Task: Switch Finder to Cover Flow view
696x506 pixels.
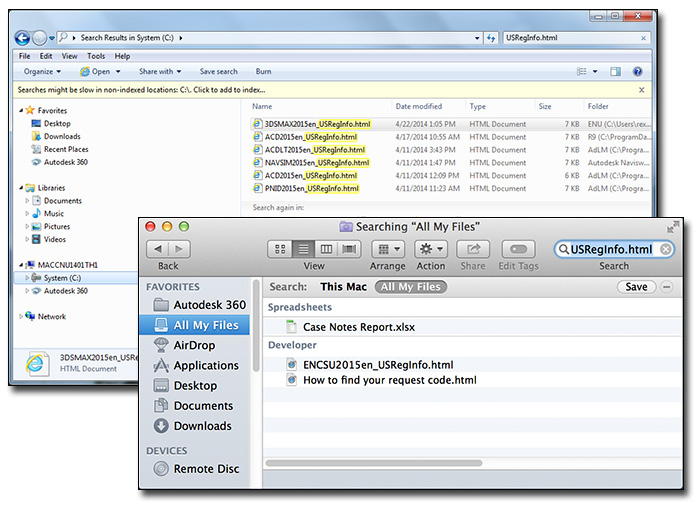Action: tap(349, 249)
